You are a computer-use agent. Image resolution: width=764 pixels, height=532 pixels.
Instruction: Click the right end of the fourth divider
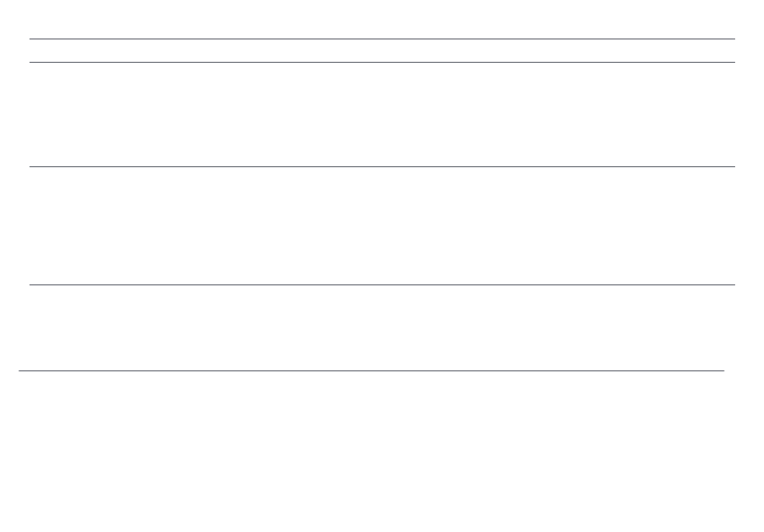tap(733, 284)
